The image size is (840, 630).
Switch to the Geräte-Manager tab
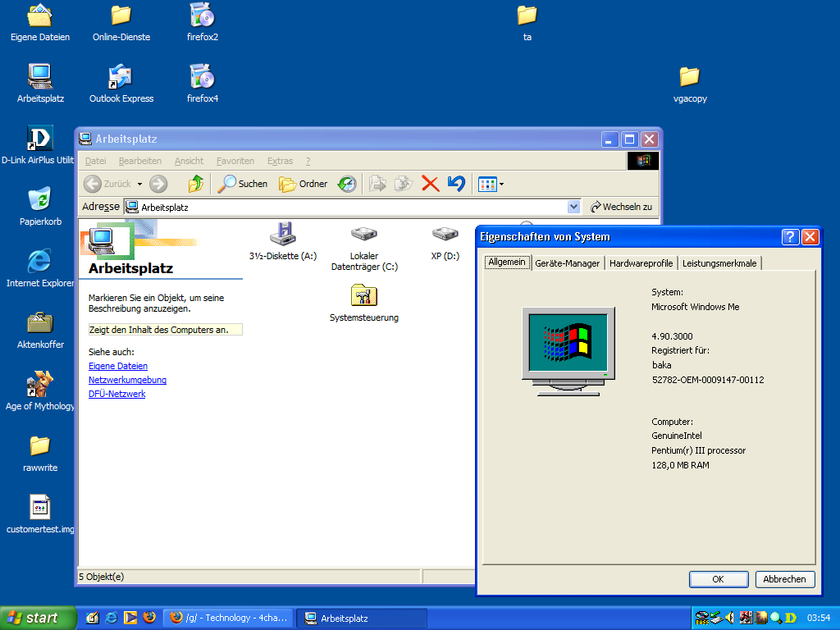(x=568, y=263)
